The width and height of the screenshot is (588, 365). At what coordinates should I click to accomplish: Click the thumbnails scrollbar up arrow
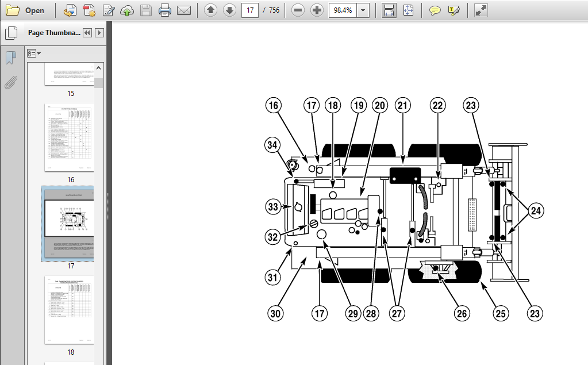[x=99, y=68]
